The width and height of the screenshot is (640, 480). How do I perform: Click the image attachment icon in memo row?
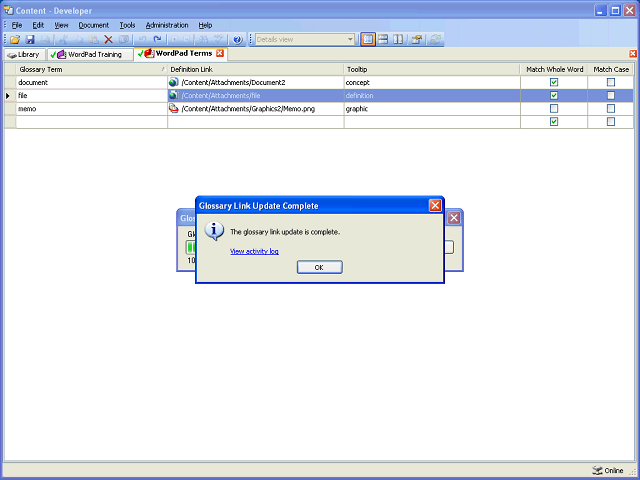pyautogui.click(x=174, y=108)
